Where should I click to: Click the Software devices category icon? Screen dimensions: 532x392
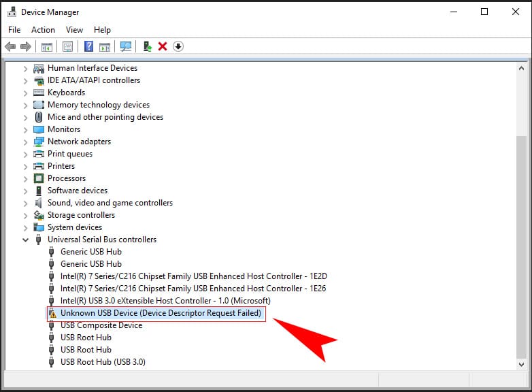39,191
